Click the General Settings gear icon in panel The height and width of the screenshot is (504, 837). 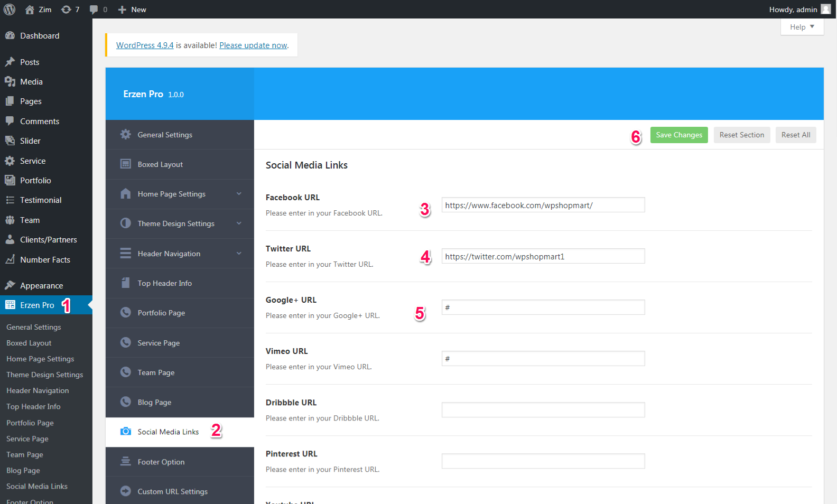pos(125,134)
